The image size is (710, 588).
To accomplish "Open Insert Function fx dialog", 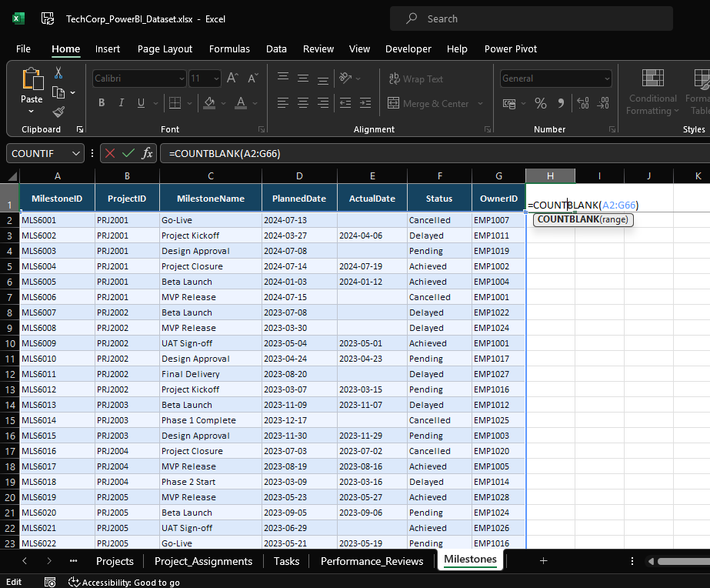I will pos(147,154).
